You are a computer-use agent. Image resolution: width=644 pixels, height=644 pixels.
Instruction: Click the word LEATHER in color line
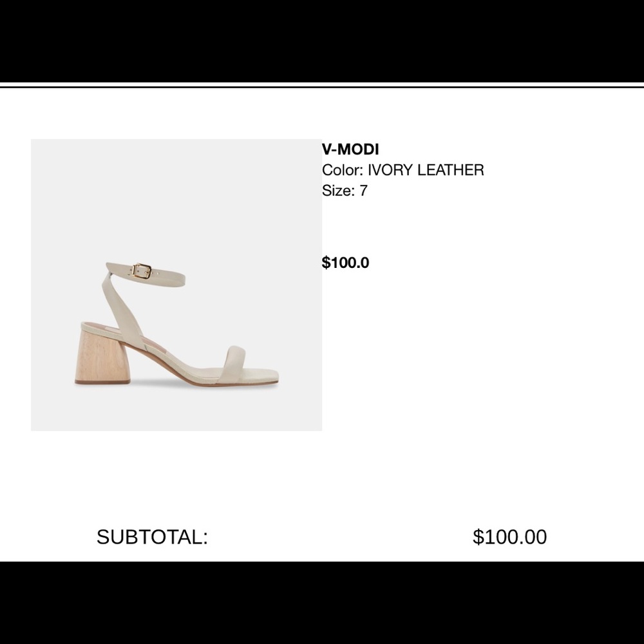[451, 170]
